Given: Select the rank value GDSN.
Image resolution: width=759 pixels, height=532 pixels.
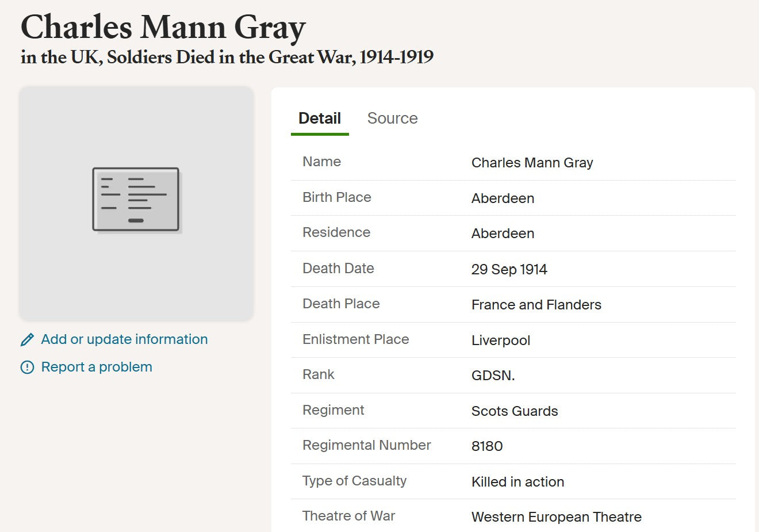Looking at the screenshot, I should 493,376.
